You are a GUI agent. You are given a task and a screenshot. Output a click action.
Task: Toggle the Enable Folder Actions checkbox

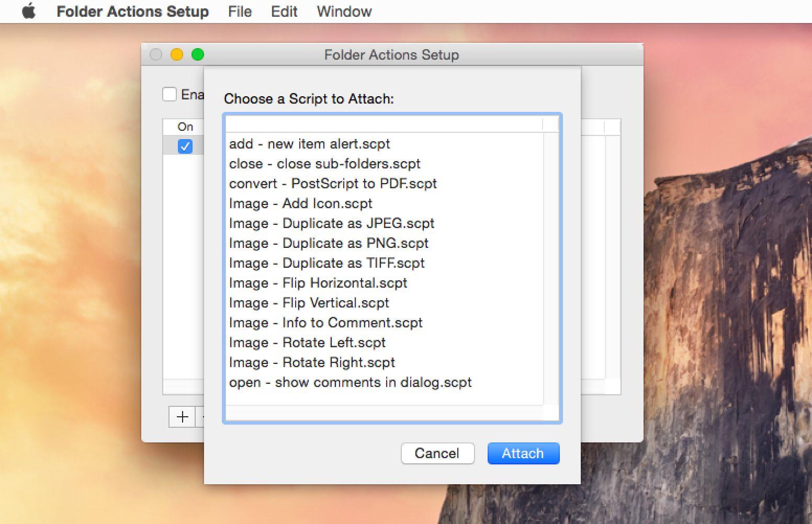170,95
